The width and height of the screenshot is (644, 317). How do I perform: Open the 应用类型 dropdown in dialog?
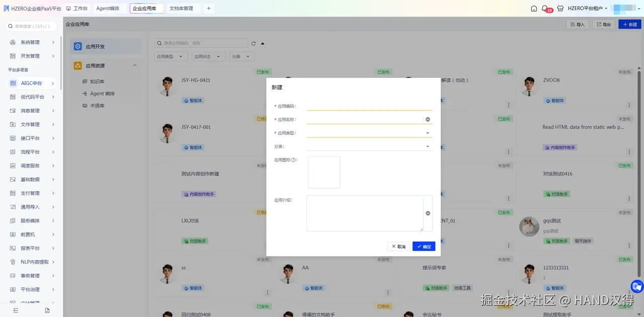point(369,133)
